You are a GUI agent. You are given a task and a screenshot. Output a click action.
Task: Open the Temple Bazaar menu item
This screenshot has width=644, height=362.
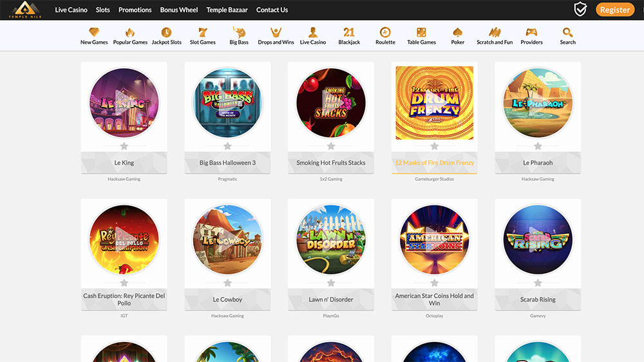pos(227,10)
